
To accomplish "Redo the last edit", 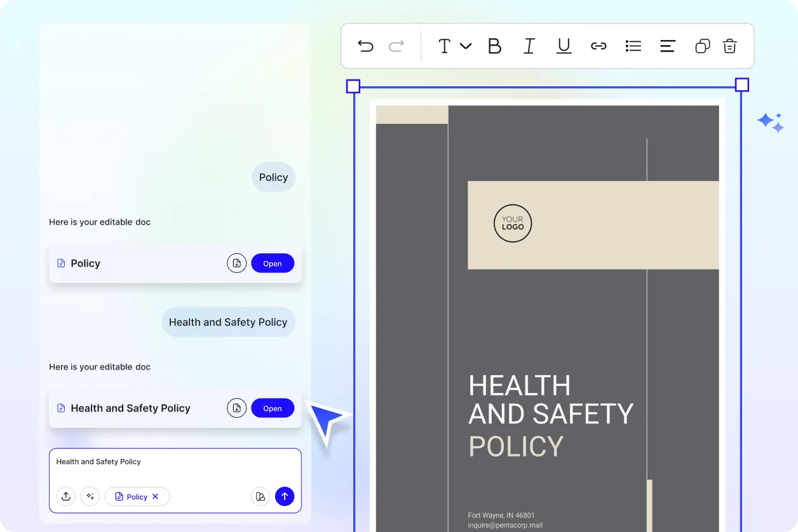I will pyautogui.click(x=396, y=46).
